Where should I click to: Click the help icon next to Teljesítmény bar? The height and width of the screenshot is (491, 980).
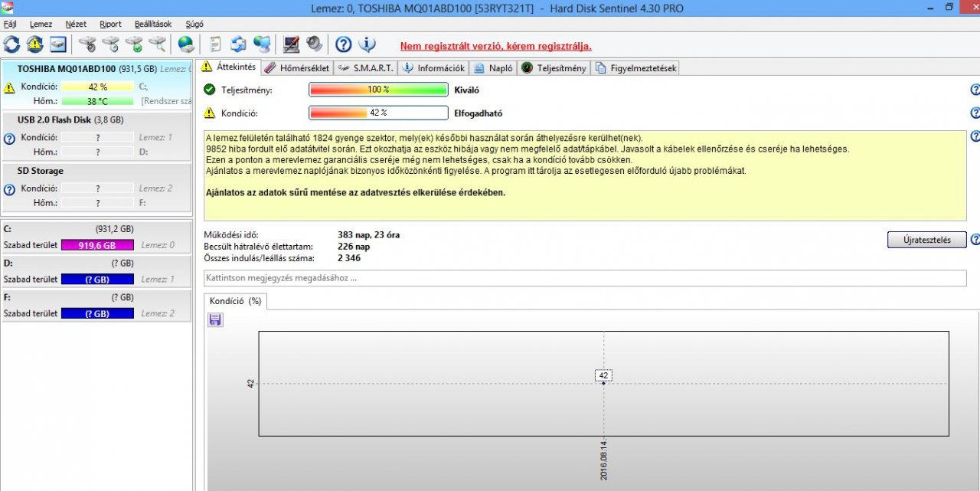(x=975, y=90)
